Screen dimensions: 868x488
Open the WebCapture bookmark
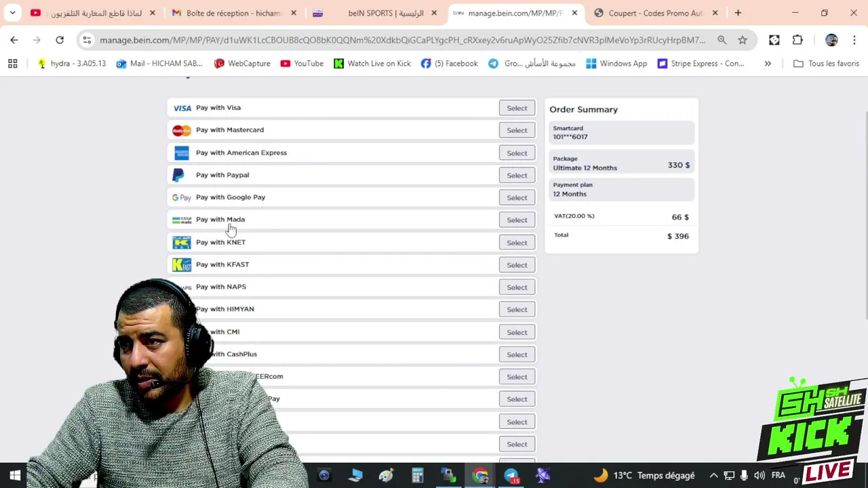(x=241, y=64)
